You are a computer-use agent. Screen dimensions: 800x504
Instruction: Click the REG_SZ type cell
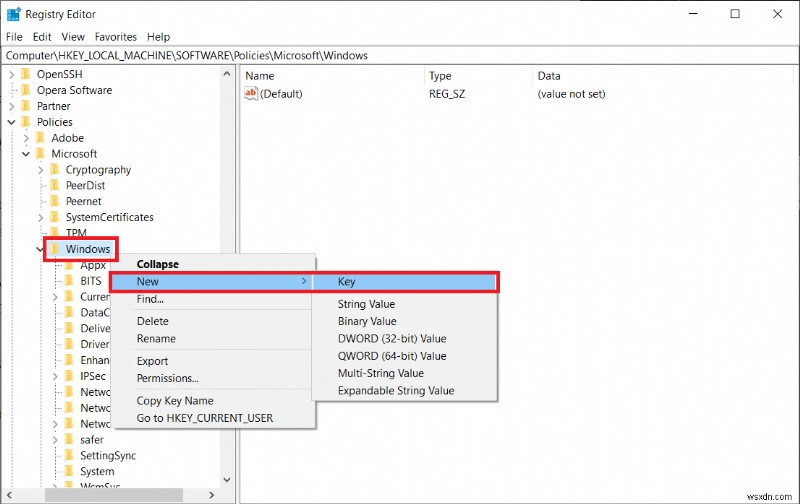tap(447, 94)
